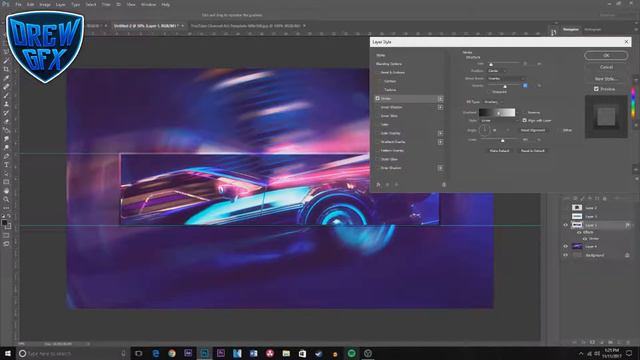
Task: Open the gradient Style dropdown
Action: click(x=500, y=120)
